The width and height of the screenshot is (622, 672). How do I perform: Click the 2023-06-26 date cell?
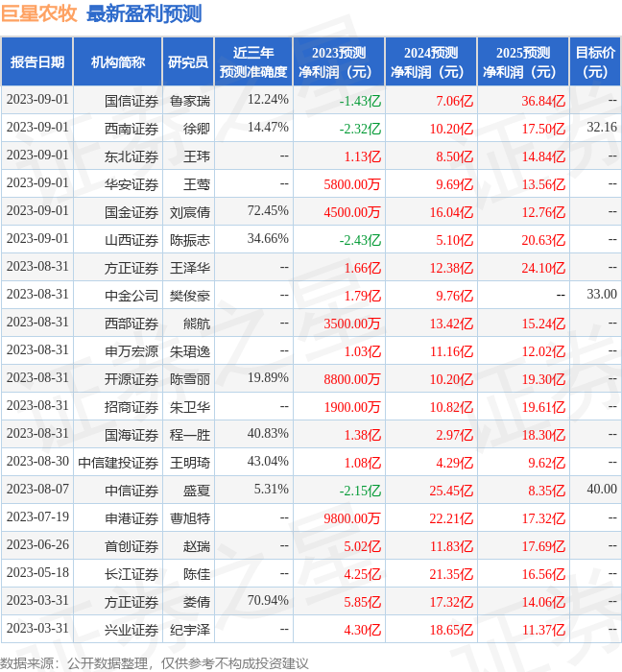point(37,544)
